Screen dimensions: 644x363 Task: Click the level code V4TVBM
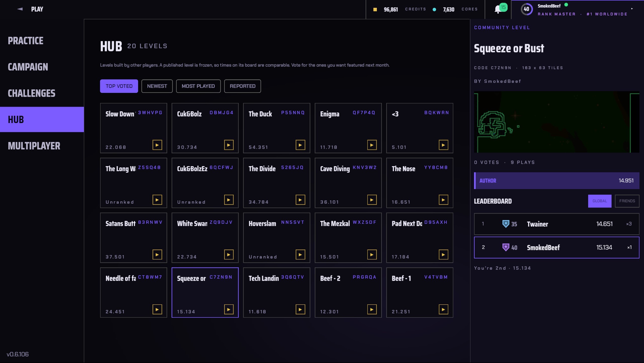[x=436, y=277]
